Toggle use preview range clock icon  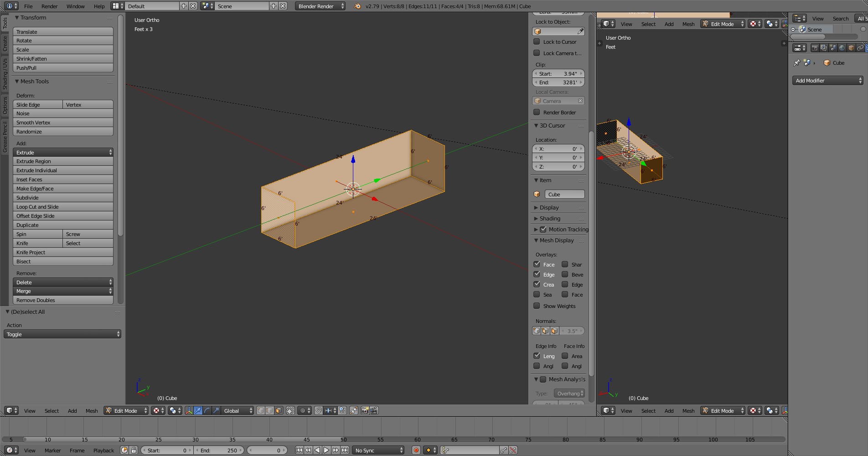pos(124,450)
